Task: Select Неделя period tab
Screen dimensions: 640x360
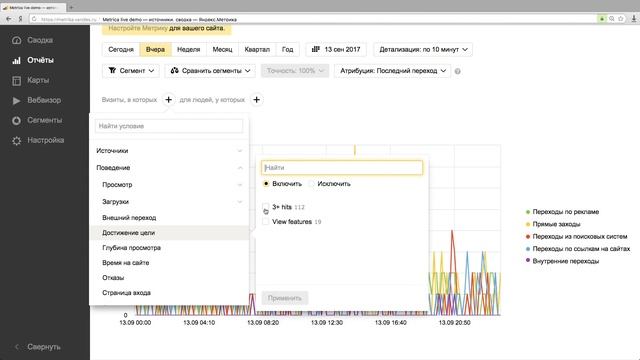Action: (189, 49)
